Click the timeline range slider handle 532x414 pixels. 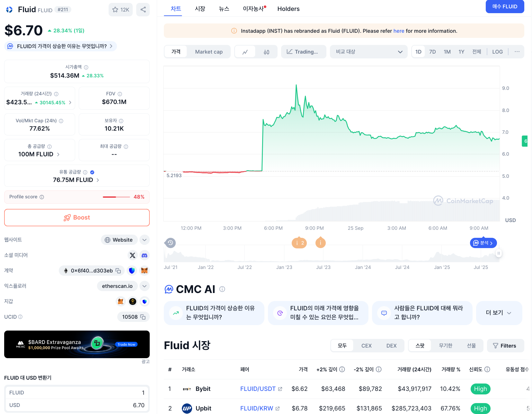(499, 253)
